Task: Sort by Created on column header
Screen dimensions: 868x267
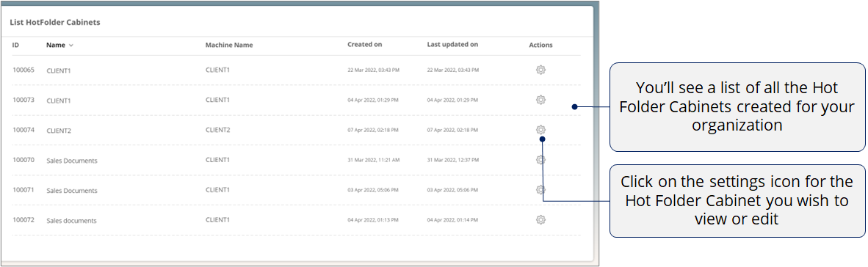Action: pos(365,44)
